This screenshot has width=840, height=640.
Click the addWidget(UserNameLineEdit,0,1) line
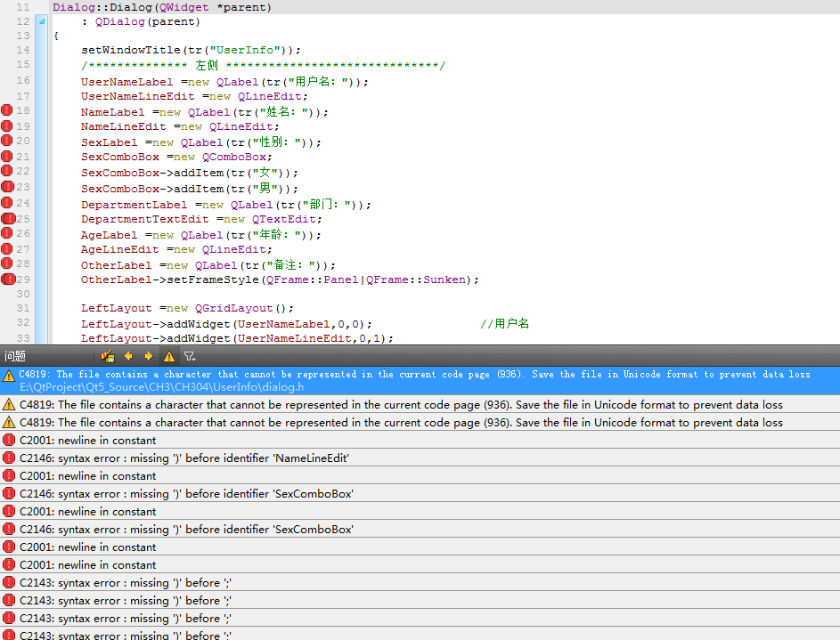tap(237, 338)
